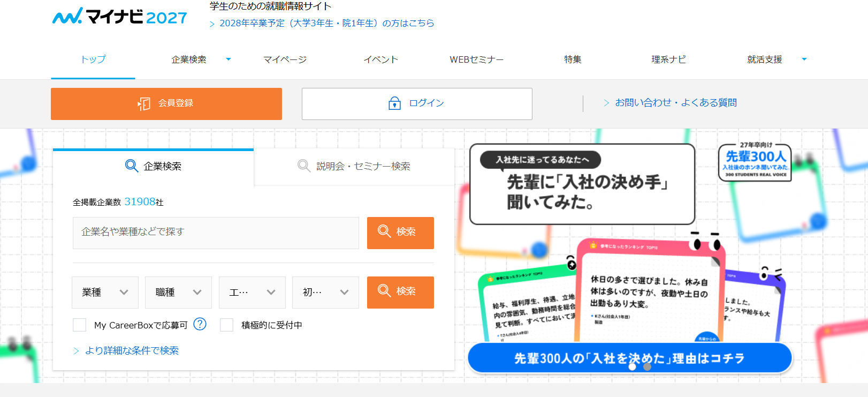Open 企業検索 in the navigation bar
Viewport: 868px width, 397px height.
(x=188, y=59)
